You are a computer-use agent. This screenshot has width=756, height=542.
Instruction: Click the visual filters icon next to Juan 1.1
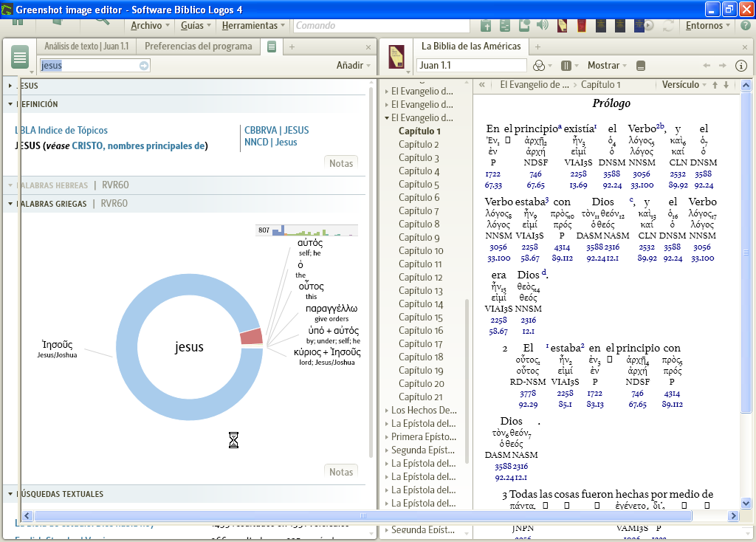click(538, 66)
